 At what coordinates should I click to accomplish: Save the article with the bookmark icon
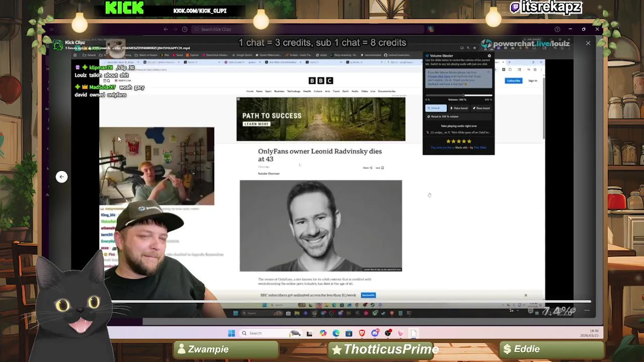[382, 168]
